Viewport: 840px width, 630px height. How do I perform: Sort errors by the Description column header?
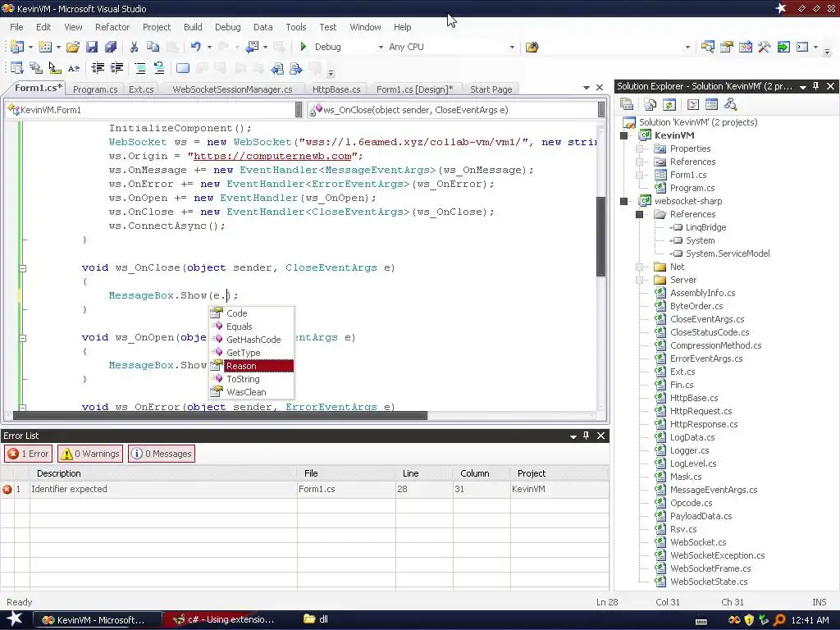[163, 473]
